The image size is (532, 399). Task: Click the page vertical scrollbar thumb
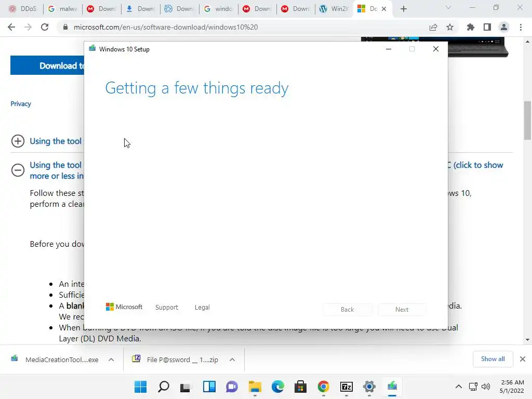[527, 121]
